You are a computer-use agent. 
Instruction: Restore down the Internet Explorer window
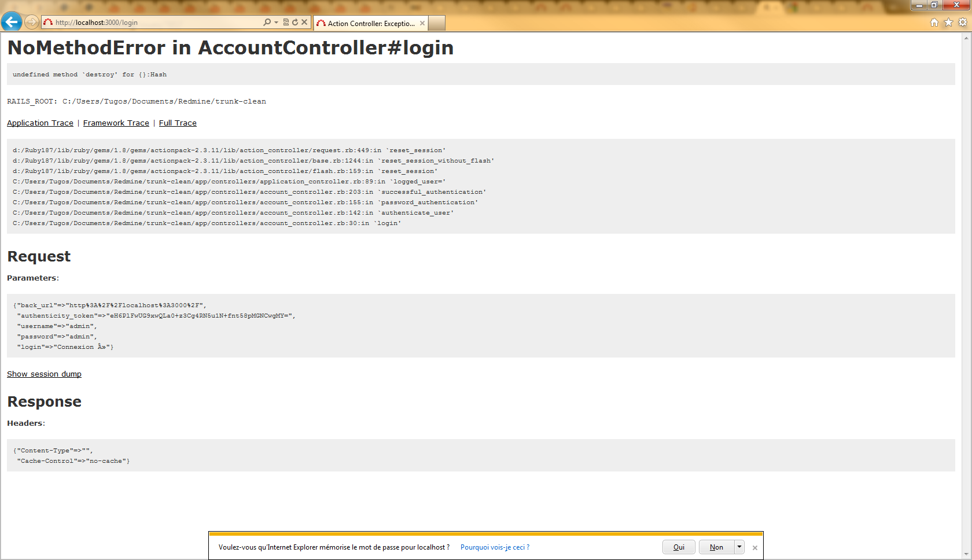(x=934, y=5)
